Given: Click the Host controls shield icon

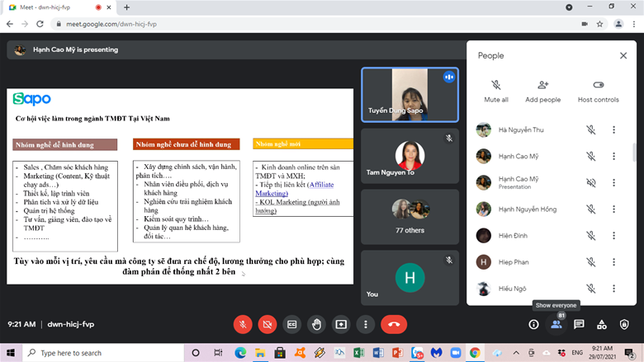Looking at the screenshot, I should click(624, 324).
